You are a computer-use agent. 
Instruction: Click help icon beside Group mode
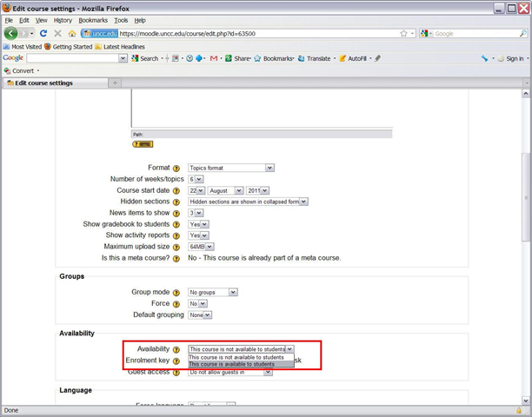tap(176, 293)
